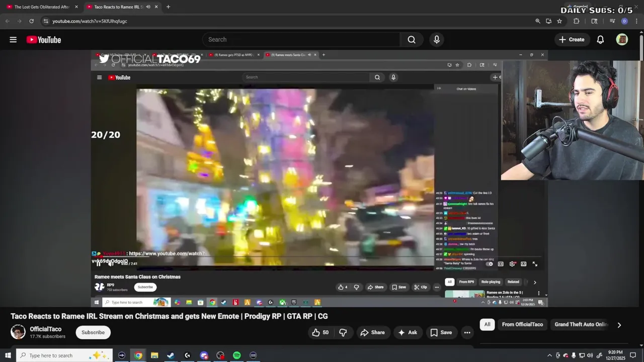Select the From OfficialTaco chip
Image resolution: width=644 pixels, height=362 pixels.
pos(522,324)
